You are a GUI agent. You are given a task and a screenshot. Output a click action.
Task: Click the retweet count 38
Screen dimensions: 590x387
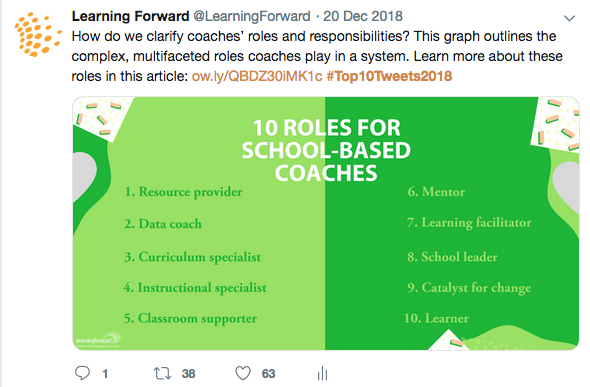(x=188, y=373)
